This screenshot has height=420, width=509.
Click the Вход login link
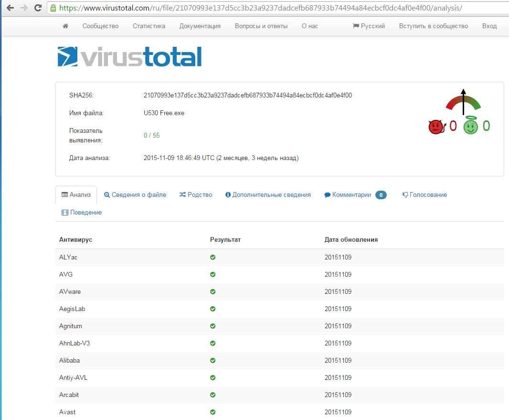click(x=489, y=26)
